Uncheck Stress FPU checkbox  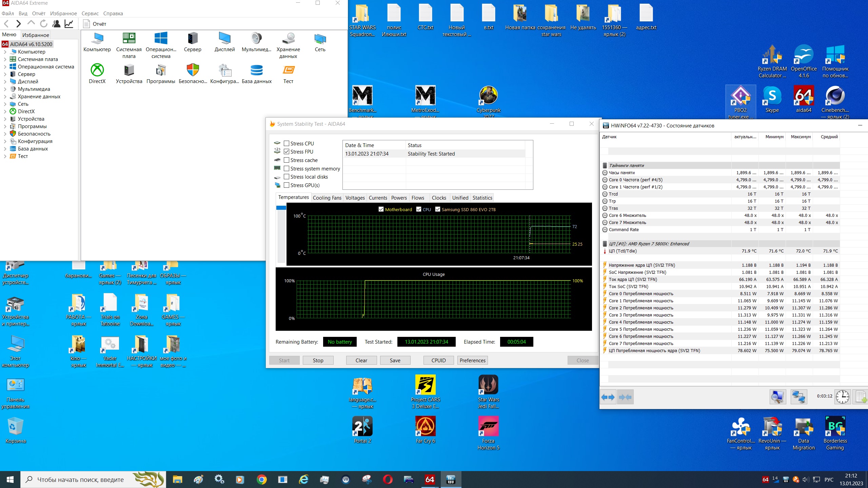(287, 152)
